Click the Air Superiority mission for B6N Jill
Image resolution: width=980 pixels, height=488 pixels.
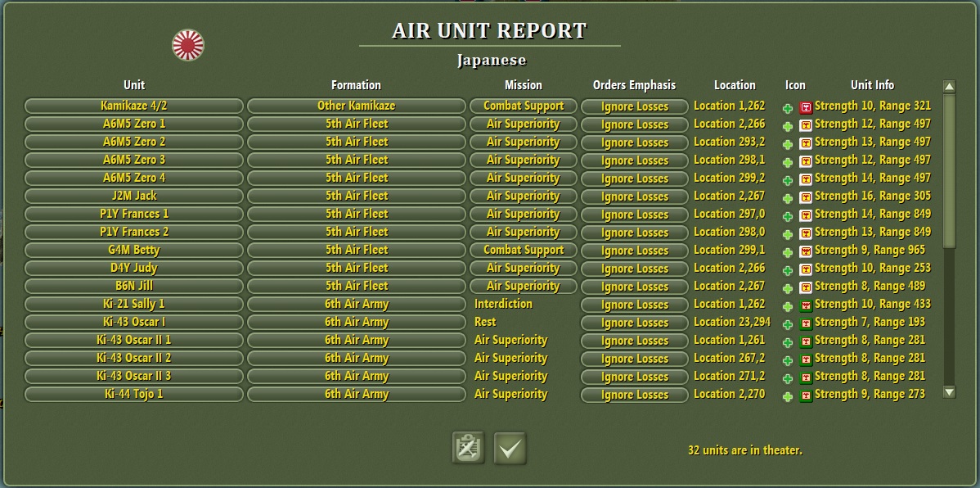point(523,286)
